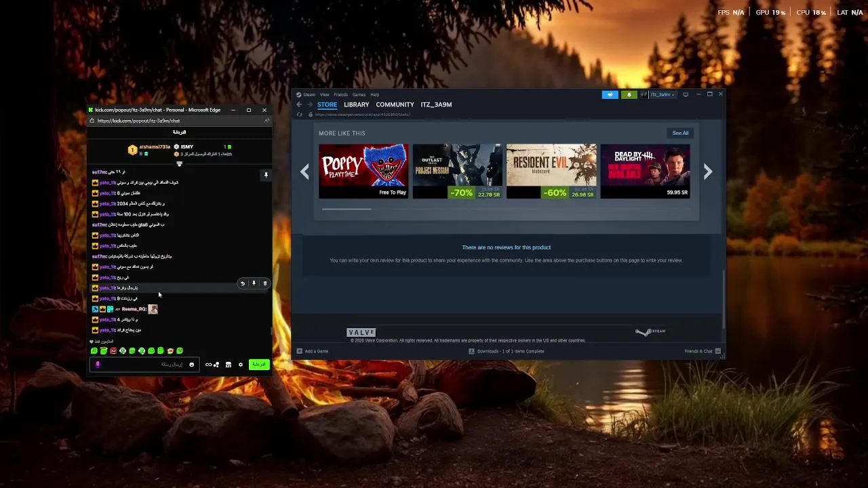Click the reply arrow on hovered chat message
This screenshot has width=868, height=488.
pyautogui.click(x=243, y=283)
